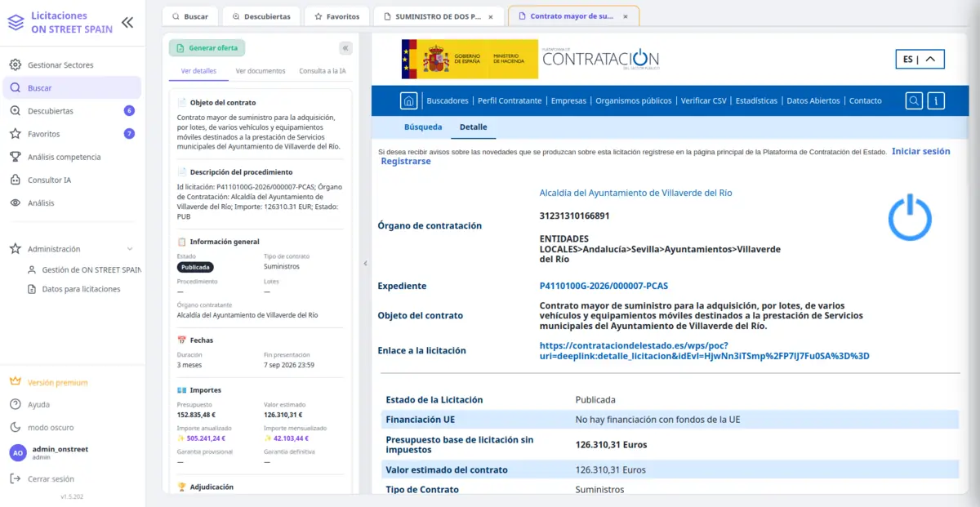The width and height of the screenshot is (980, 507).
Task: Switch to SUMINISTRO DE DOS P... tab
Action: (437, 16)
